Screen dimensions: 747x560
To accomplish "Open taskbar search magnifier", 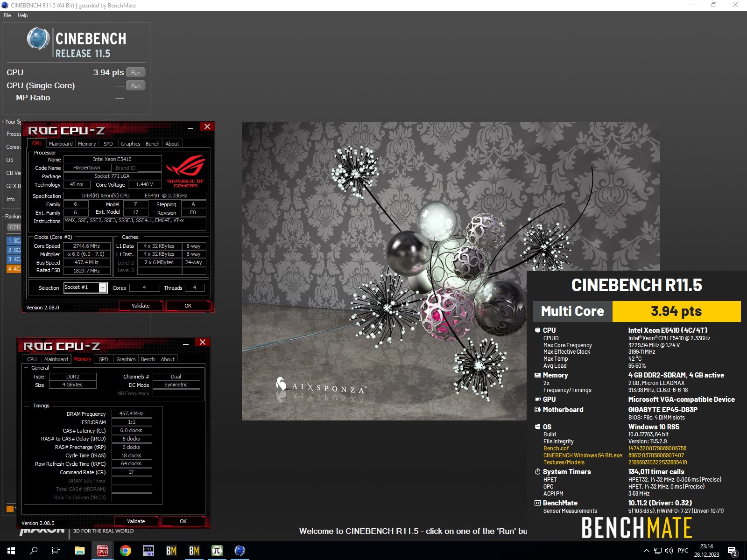I will (34, 551).
